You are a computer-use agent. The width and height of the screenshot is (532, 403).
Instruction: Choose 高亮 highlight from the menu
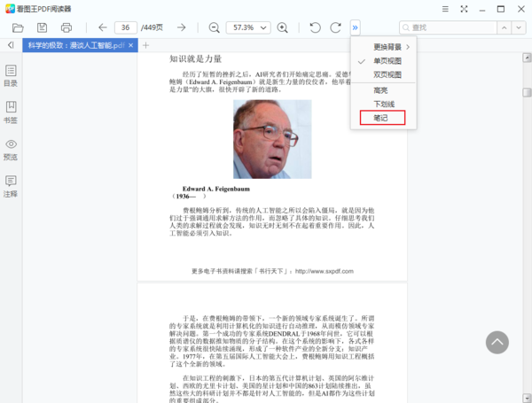[381, 89]
